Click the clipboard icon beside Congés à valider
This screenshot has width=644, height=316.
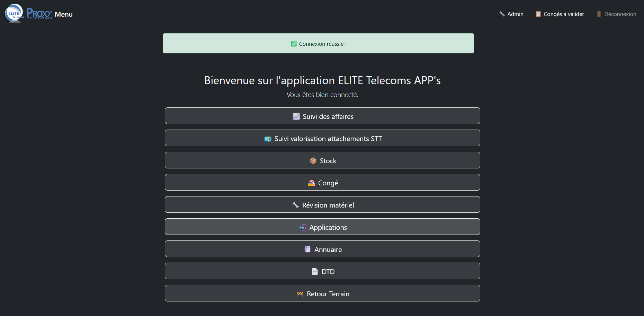point(538,14)
